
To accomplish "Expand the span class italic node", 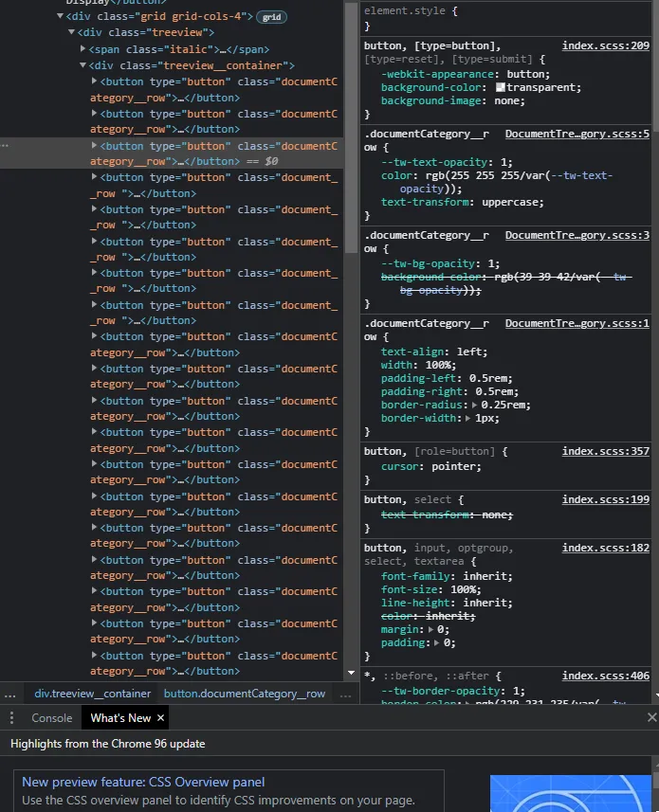I will pos(83,49).
